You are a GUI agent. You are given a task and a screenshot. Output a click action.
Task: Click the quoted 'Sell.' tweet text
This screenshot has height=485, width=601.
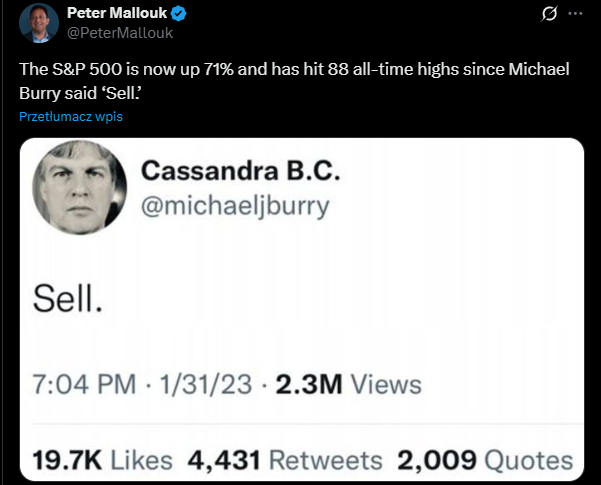pos(67,297)
